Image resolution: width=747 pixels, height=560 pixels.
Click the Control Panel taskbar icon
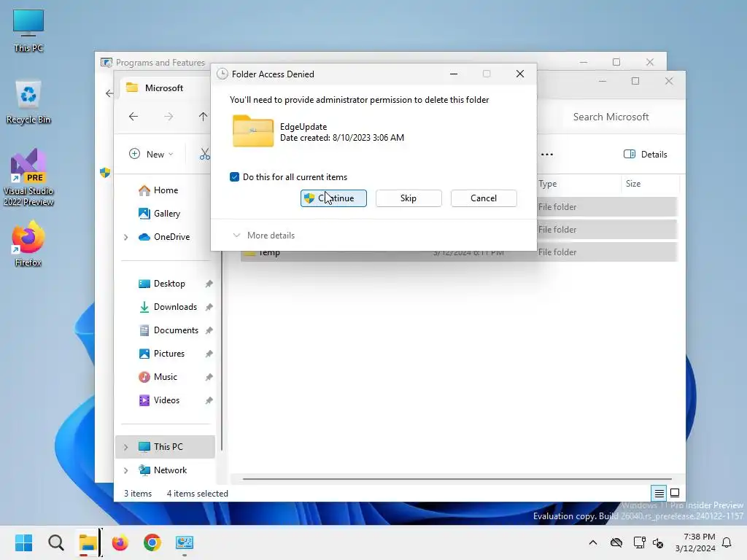tap(185, 542)
